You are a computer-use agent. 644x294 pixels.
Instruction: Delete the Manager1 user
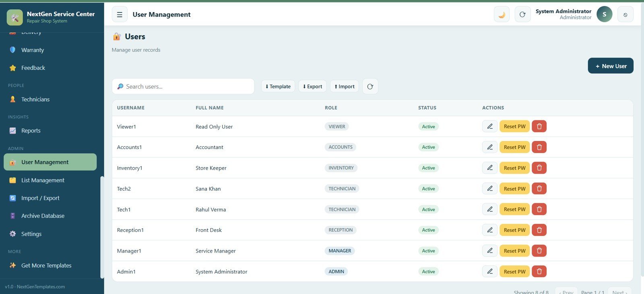(539, 251)
